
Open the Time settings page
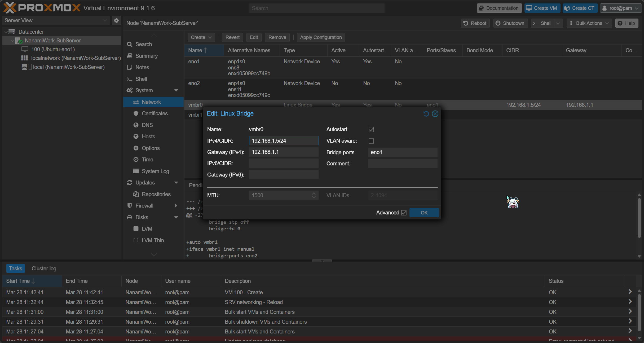click(x=147, y=160)
